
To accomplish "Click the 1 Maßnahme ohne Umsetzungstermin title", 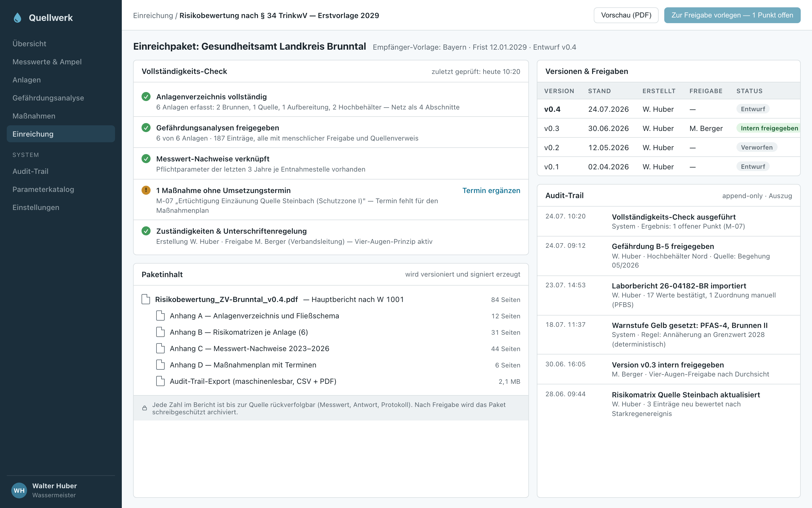I will point(224,190).
